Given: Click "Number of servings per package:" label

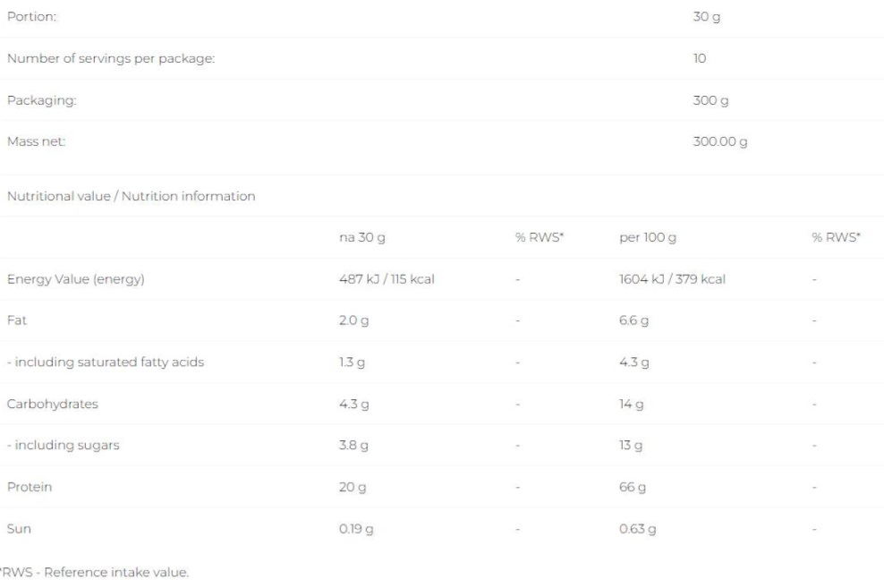Looking at the screenshot, I should click(112, 60).
